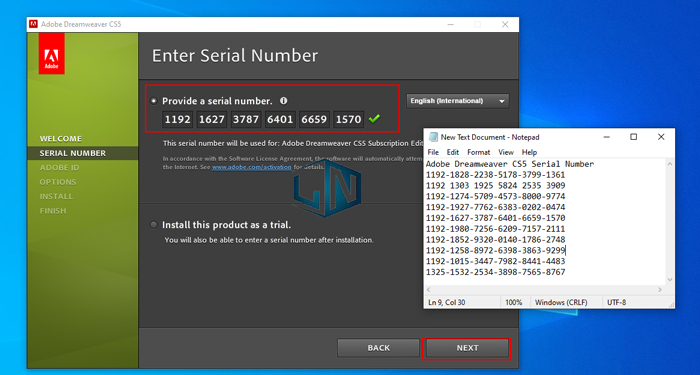Click the line 1325-1532-2534-3898-7565-8767 in Notepad
Viewport: 700px width, 375px height.
[496, 272]
